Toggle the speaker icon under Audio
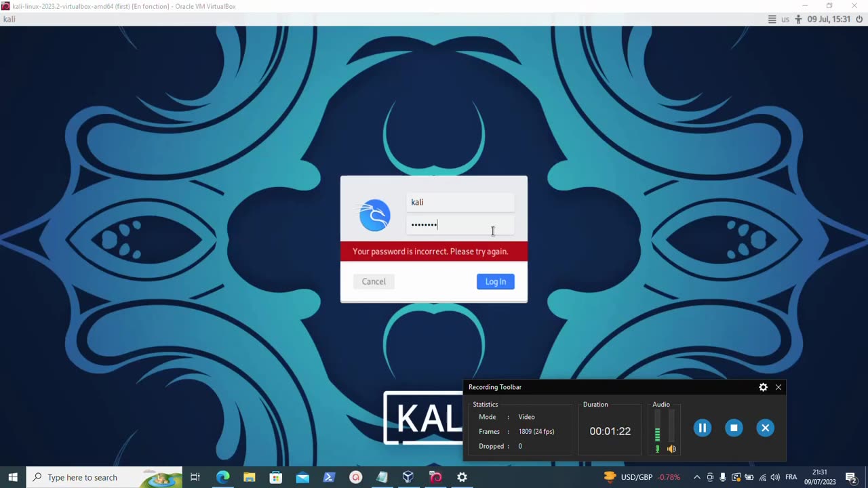 (671, 449)
